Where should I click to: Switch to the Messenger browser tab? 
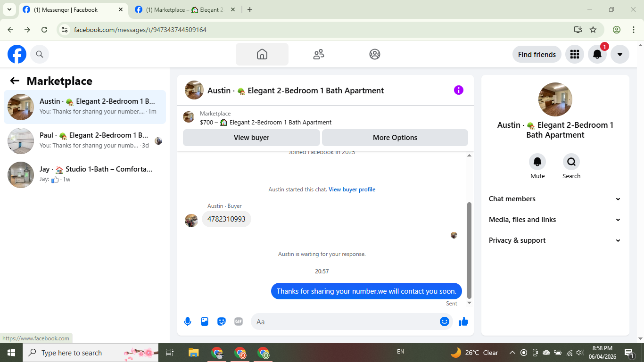tap(73, 9)
